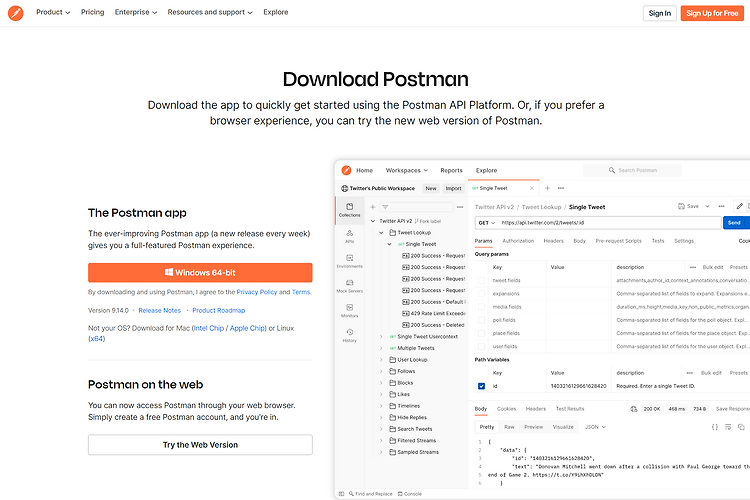Open the JSON format dropdown
The image size is (750, 500).
pos(596,427)
